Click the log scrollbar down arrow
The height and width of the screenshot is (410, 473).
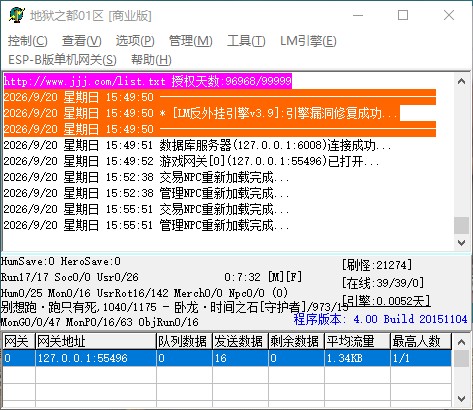462,243
